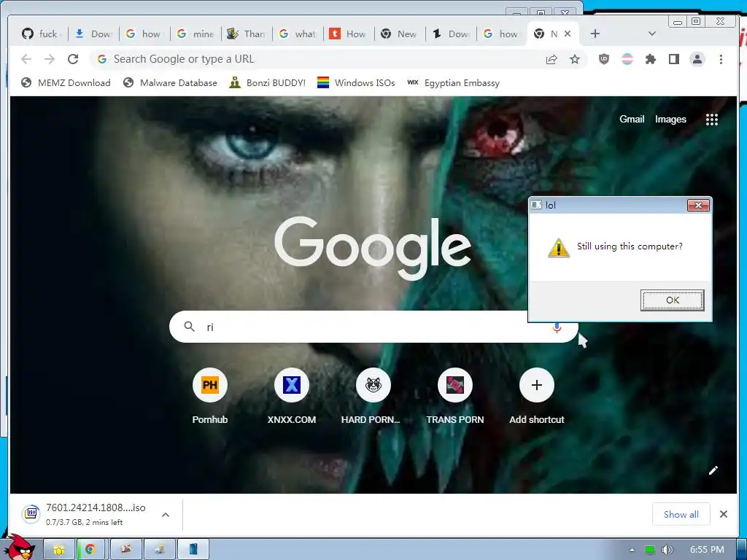Share this page icon in address bar
Screen dimensions: 747x560
coord(551,59)
